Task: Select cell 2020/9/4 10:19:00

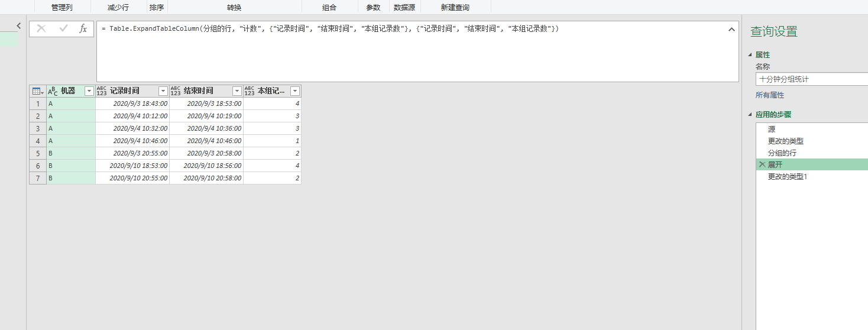Action: click(206, 116)
